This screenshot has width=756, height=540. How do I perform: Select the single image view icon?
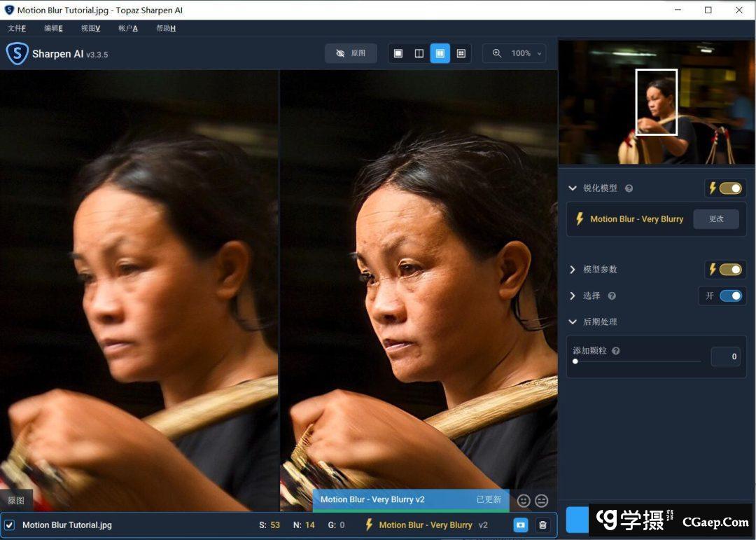pyautogui.click(x=398, y=53)
